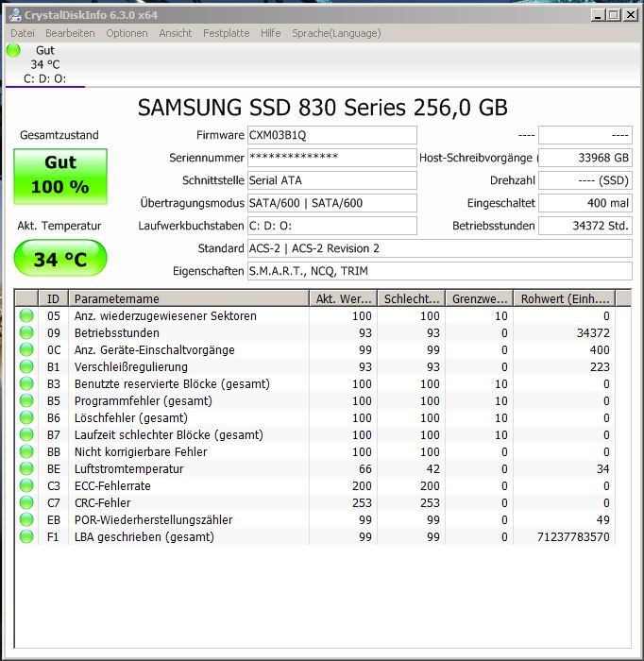
Task: Click the Grenzwe... column header
Action: 480,298
